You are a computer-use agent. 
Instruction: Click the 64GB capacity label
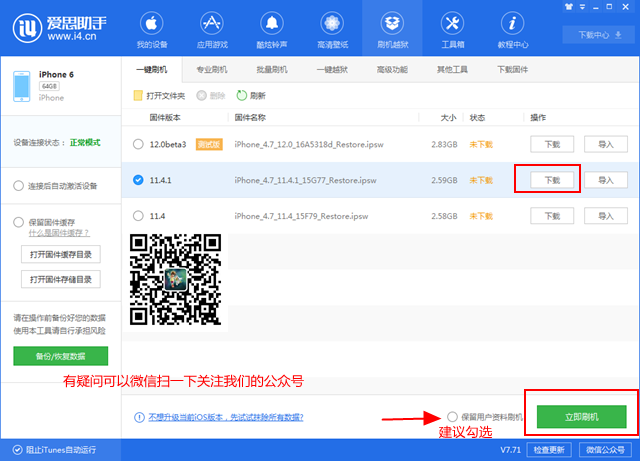[49, 86]
